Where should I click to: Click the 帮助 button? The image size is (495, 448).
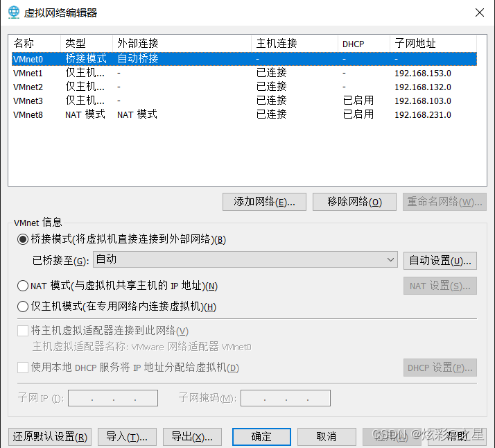pyautogui.click(x=457, y=437)
